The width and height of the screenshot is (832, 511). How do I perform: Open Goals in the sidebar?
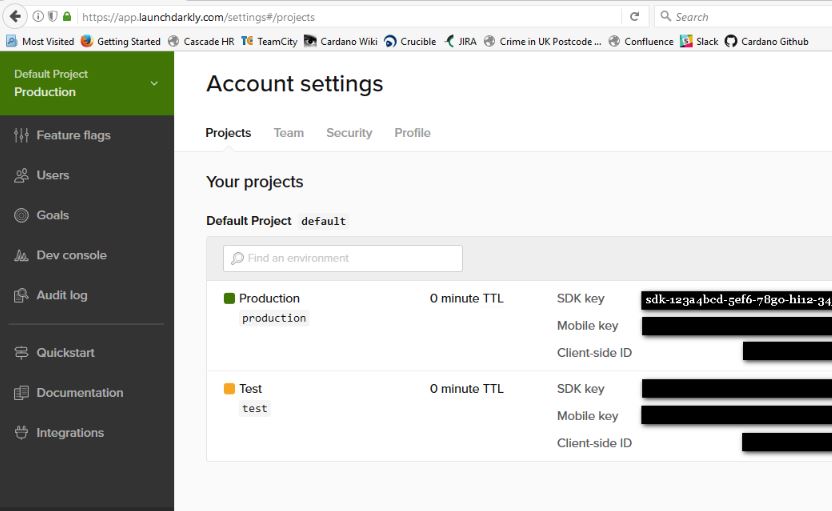pos(53,215)
